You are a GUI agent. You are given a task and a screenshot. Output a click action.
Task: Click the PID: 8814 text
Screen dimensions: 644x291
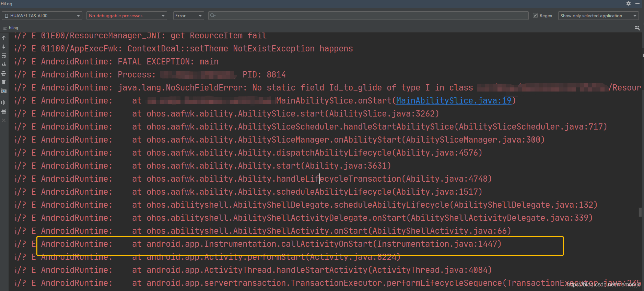point(264,75)
